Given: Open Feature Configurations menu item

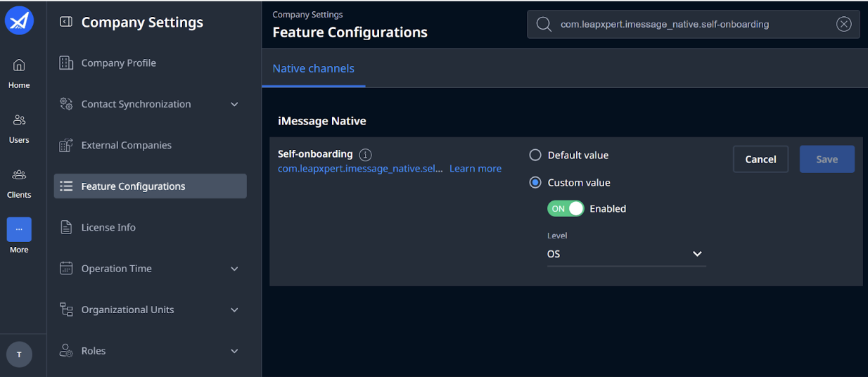Looking at the screenshot, I should click(151, 186).
